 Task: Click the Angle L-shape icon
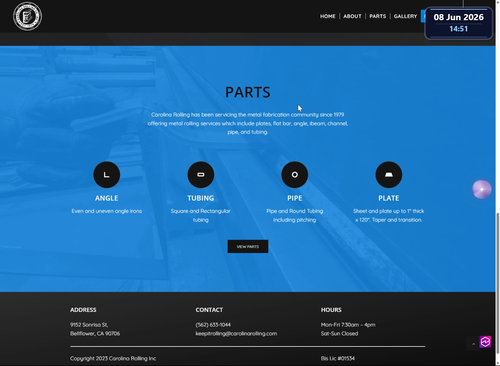[x=107, y=175]
